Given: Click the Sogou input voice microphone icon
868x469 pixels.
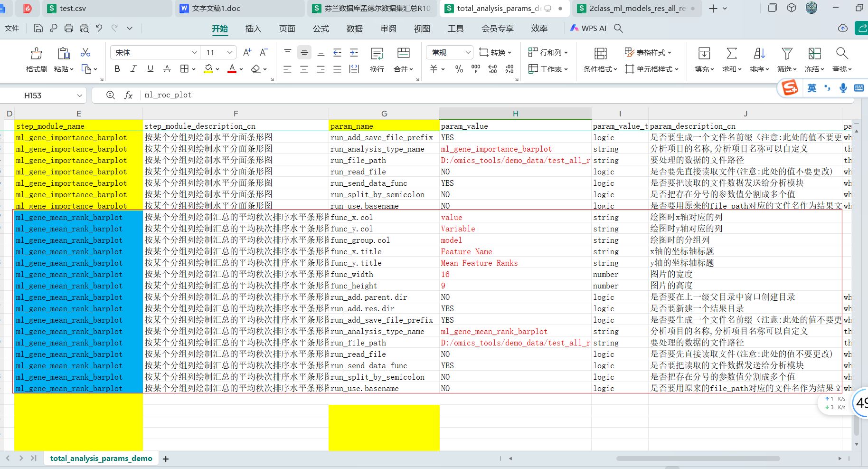Looking at the screenshot, I should 843,88.
